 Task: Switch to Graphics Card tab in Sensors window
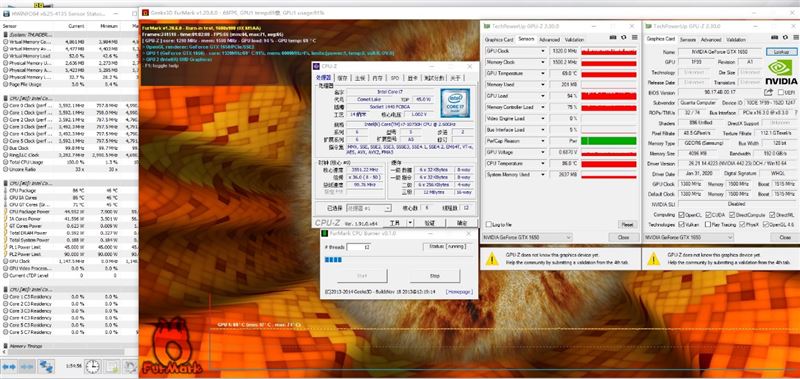[498, 39]
